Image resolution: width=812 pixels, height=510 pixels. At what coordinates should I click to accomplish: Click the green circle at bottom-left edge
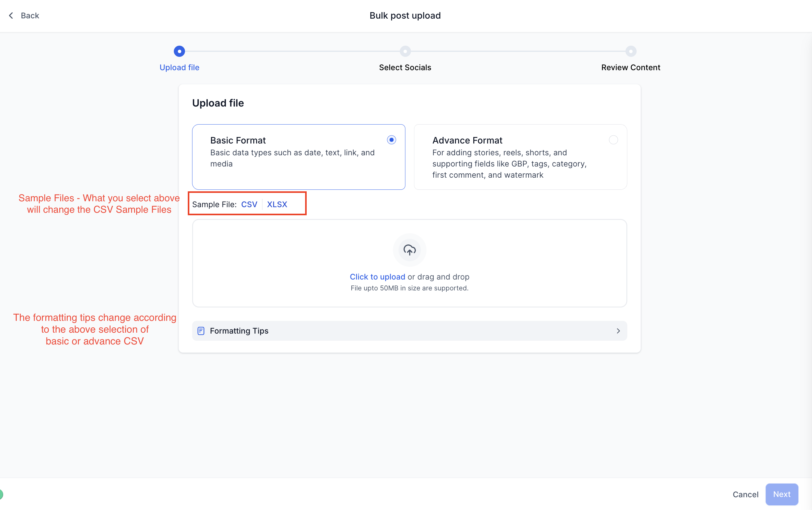coord(1,494)
